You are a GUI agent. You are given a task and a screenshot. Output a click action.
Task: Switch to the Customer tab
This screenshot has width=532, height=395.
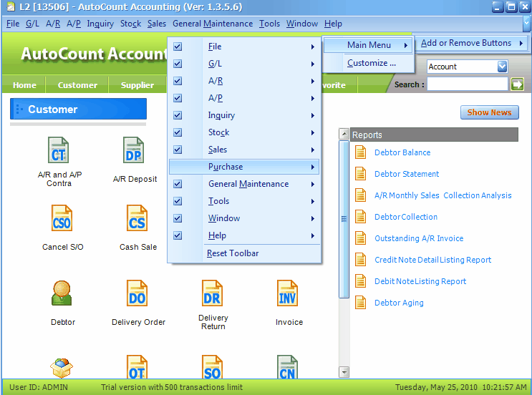coord(77,85)
